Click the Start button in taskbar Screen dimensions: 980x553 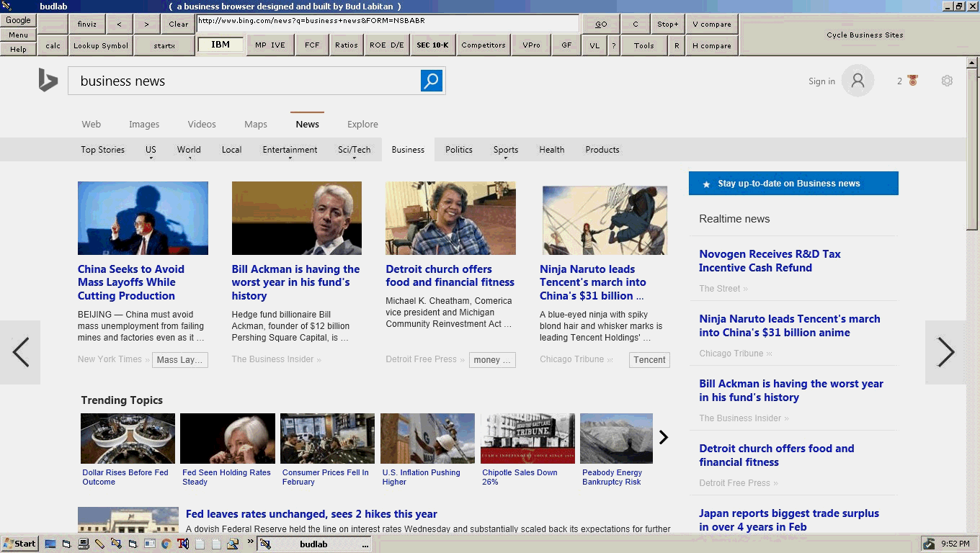(x=19, y=544)
